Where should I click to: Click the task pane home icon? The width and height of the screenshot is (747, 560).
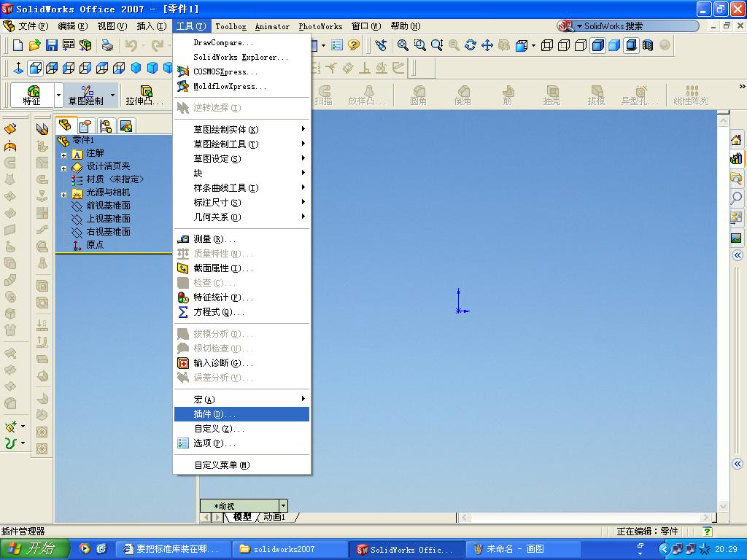737,140
